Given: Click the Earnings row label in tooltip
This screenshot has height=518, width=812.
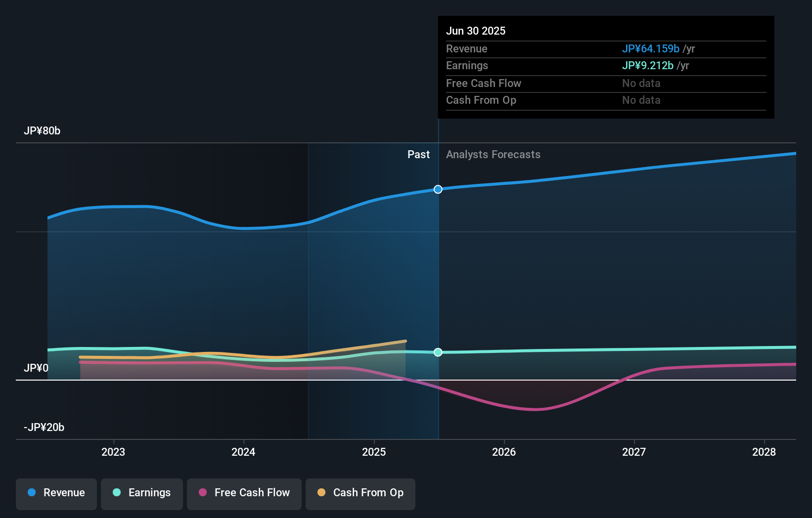Looking at the screenshot, I should (x=467, y=66).
